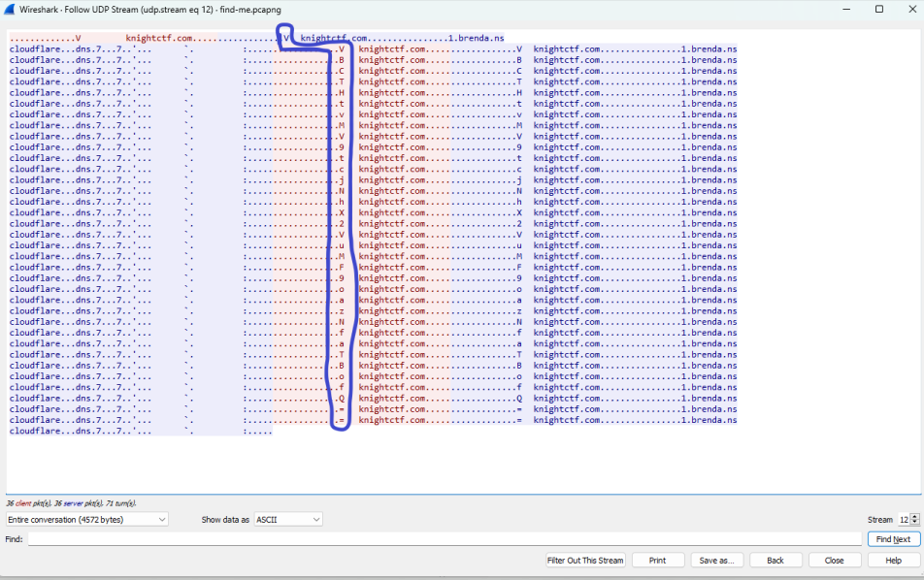Click the Back button
The image size is (924, 580).
pos(773,560)
